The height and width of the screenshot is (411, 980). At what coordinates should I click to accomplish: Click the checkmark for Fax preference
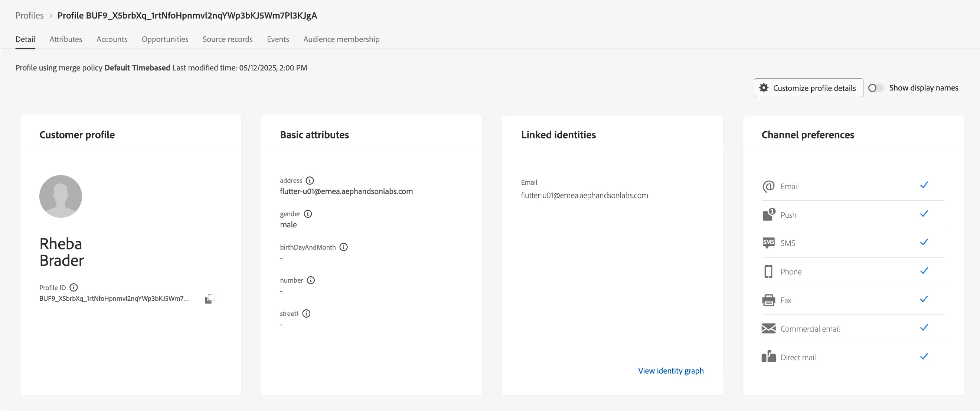pyautogui.click(x=924, y=299)
